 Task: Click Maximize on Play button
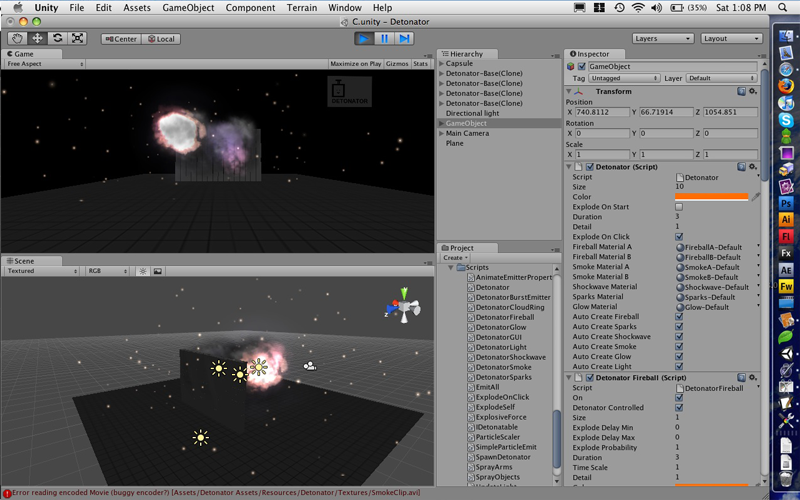pos(355,63)
